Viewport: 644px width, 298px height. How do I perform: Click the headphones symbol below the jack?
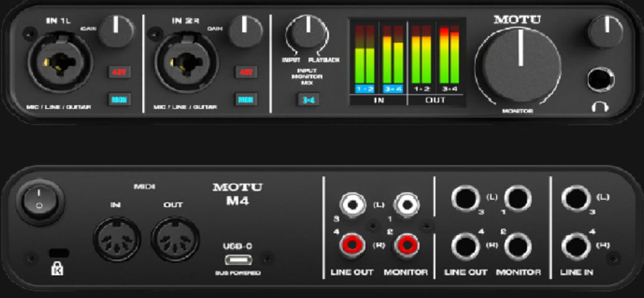click(x=600, y=108)
